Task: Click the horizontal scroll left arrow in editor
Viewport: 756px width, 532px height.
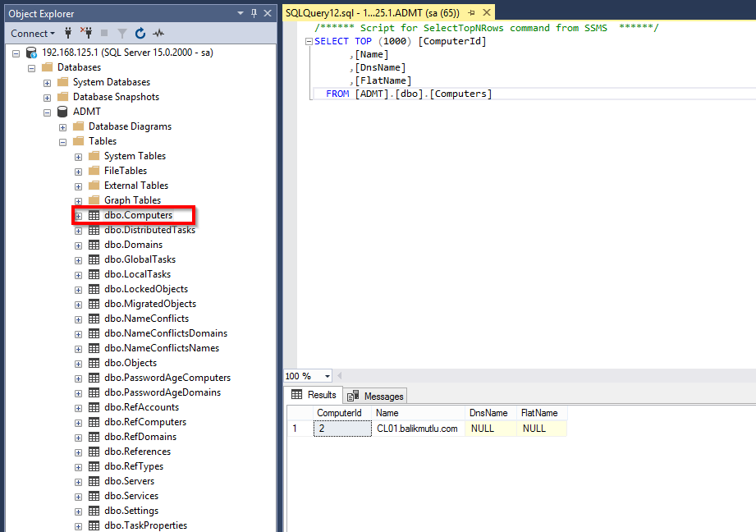Action: 340,376
